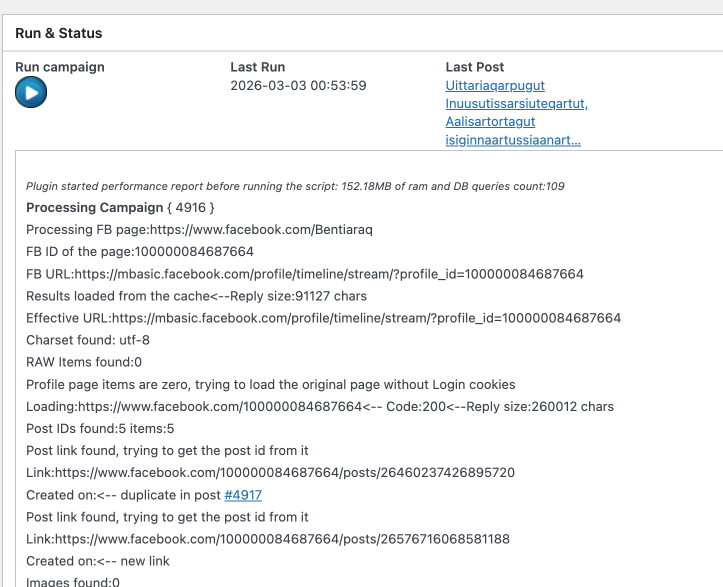Click the "RAW Items found:0" log line
The height and width of the screenshot is (587, 723).
[x=84, y=362]
